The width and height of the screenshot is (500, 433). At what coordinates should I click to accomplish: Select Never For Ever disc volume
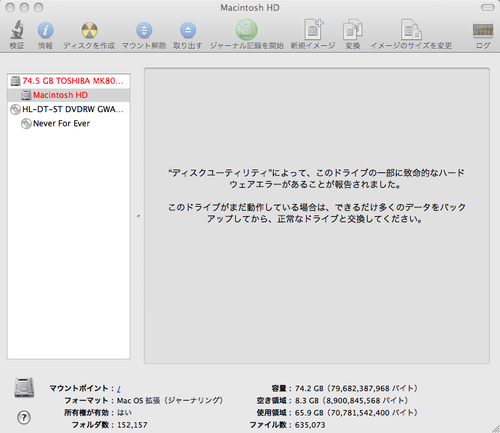tap(69, 124)
